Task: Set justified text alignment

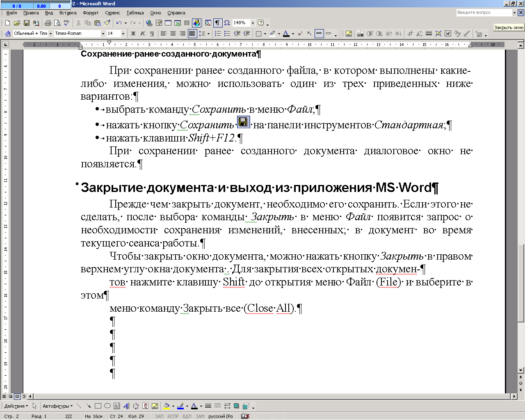Action: (192, 34)
